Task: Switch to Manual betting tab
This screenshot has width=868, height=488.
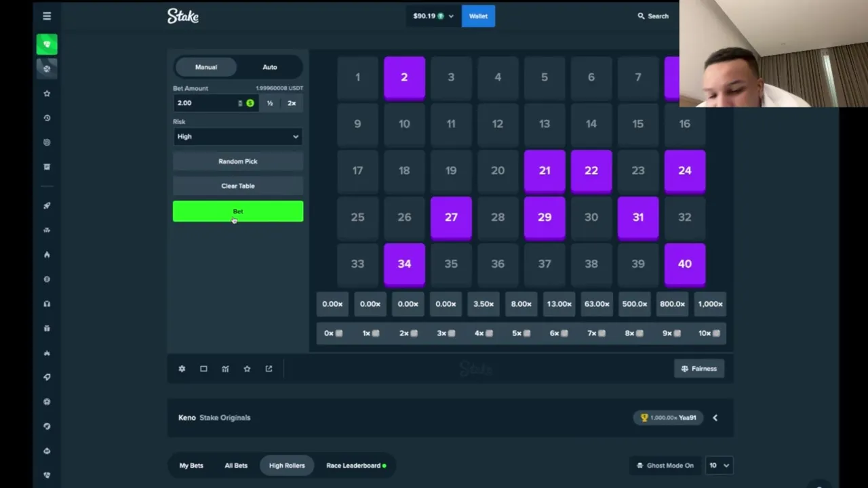Action: click(x=206, y=67)
